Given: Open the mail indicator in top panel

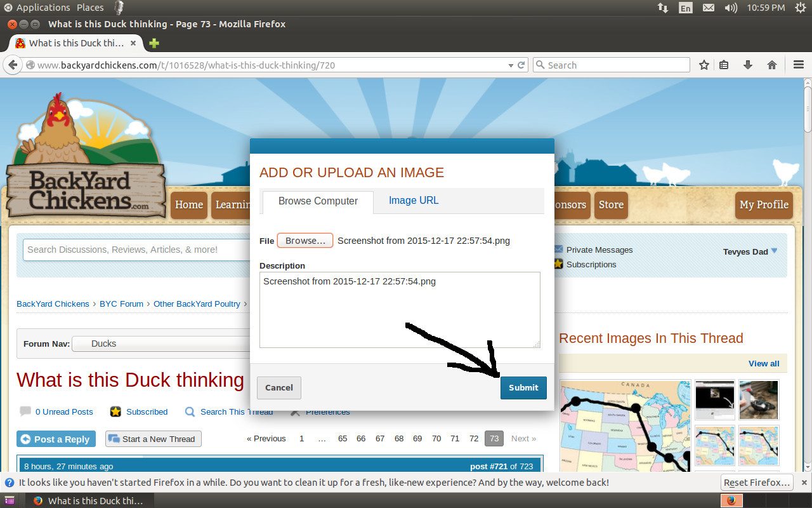Looking at the screenshot, I should (708, 8).
